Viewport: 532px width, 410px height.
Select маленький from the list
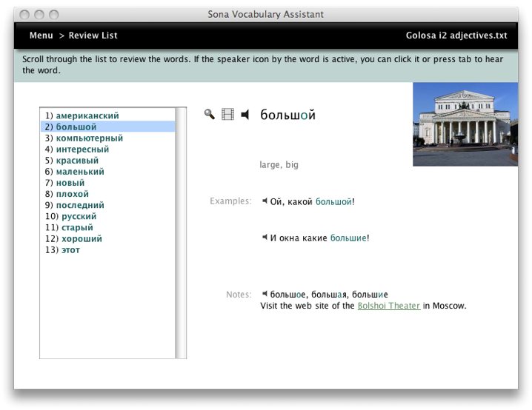click(80, 172)
